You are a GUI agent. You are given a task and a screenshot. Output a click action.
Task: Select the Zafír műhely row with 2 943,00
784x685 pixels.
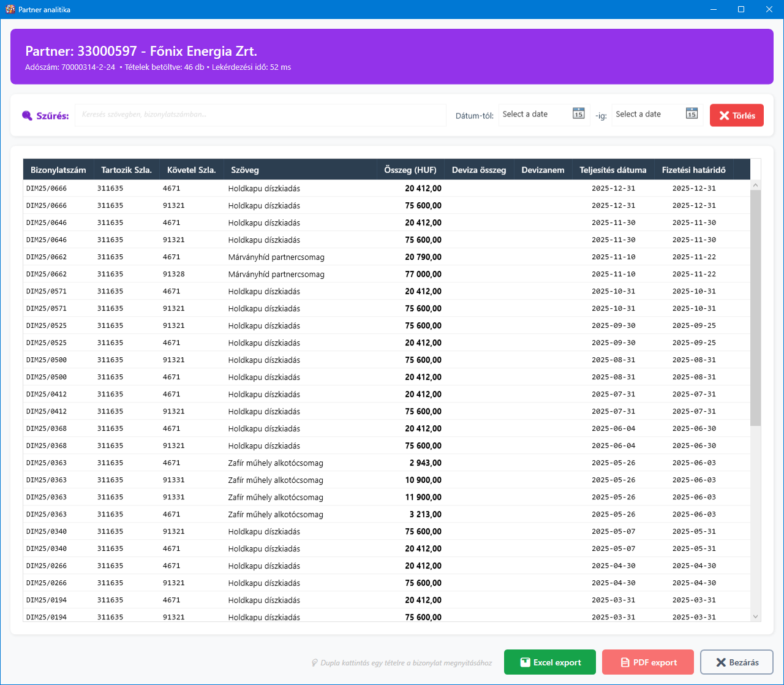[x=276, y=463]
